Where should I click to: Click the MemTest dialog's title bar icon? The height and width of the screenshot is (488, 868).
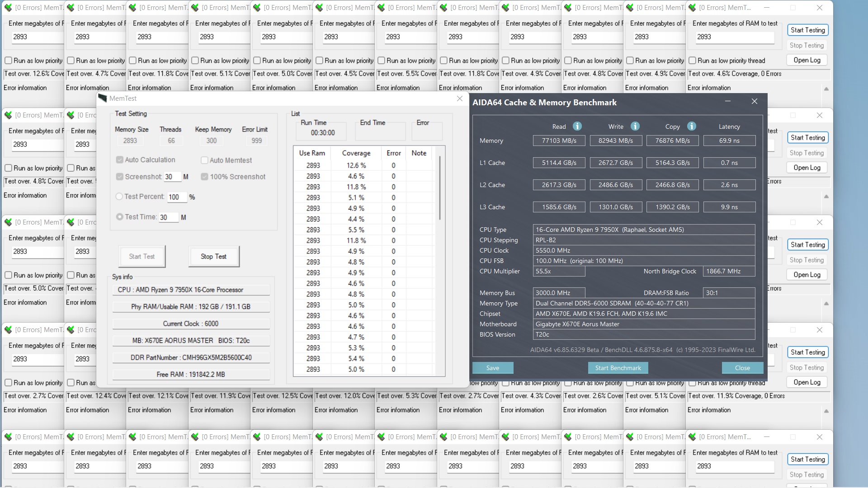(103, 98)
